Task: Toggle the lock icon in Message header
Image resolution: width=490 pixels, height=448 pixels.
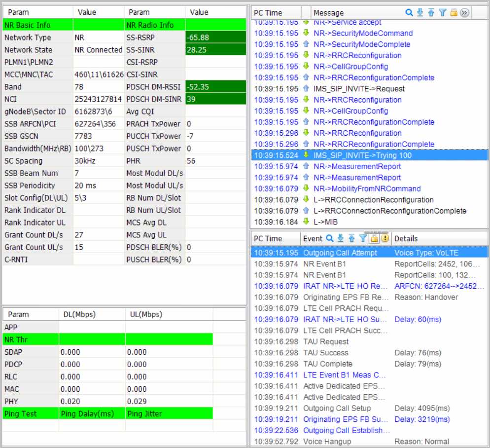Action: click(454, 13)
